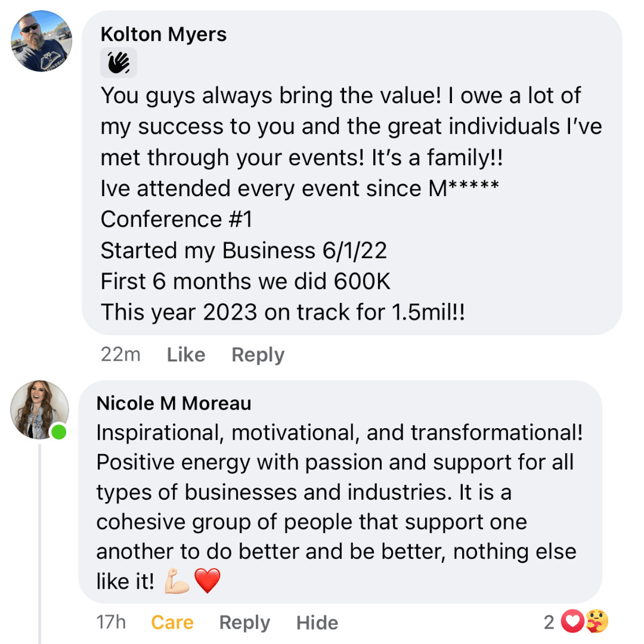644x644 pixels.
Task: Open Nicole M Moreau's name link
Action: (174, 403)
